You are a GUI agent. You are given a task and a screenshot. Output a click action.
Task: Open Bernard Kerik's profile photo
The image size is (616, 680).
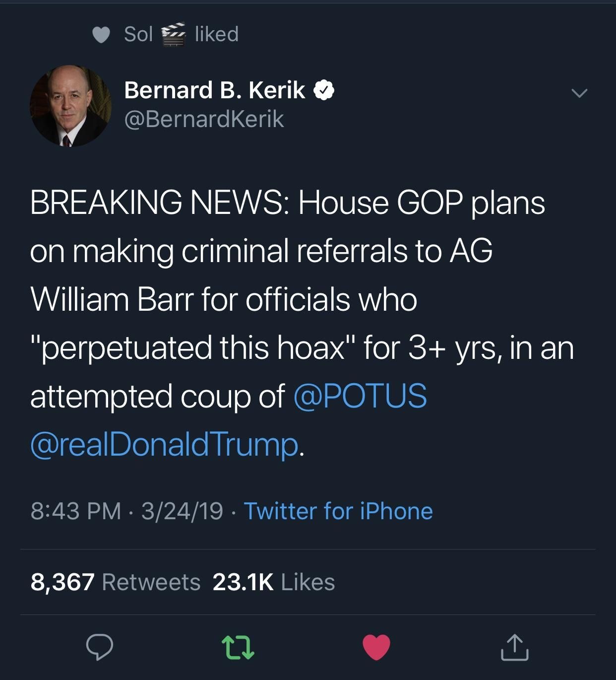click(x=70, y=106)
